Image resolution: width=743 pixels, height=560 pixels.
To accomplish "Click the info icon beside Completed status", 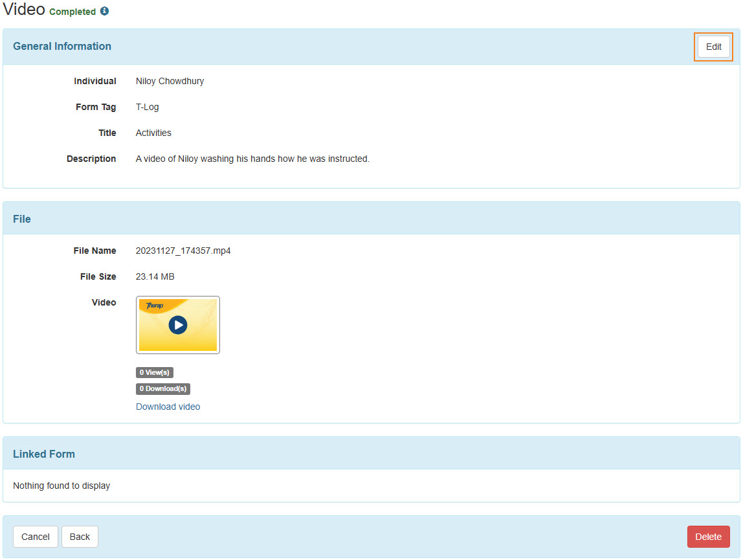I will 105,12.
